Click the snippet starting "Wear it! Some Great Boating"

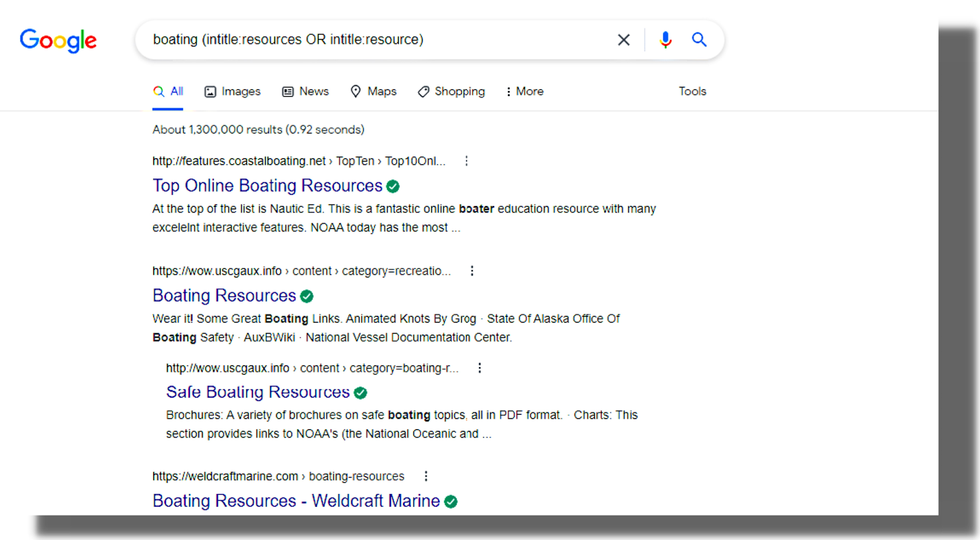point(386,328)
